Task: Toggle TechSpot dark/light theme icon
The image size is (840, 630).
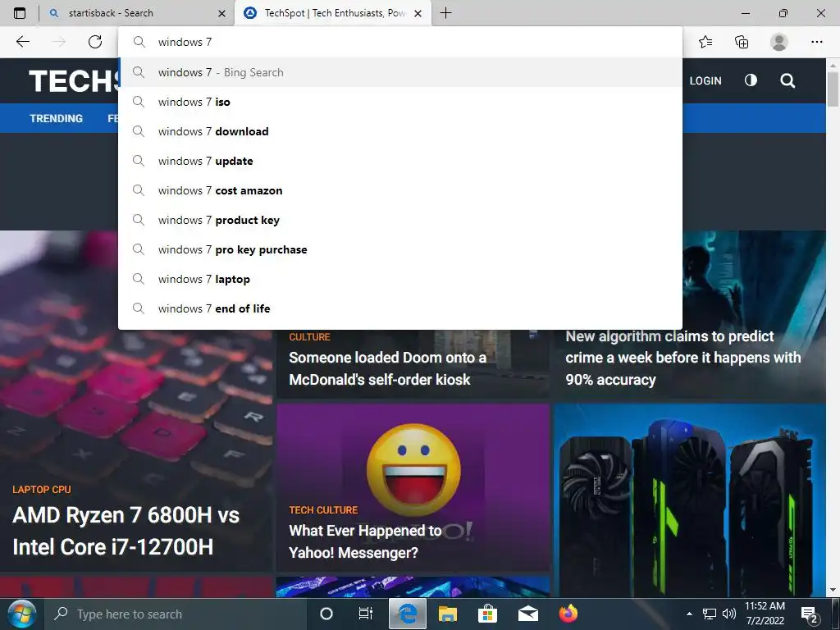Action: pyautogui.click(x=751, y=80)
